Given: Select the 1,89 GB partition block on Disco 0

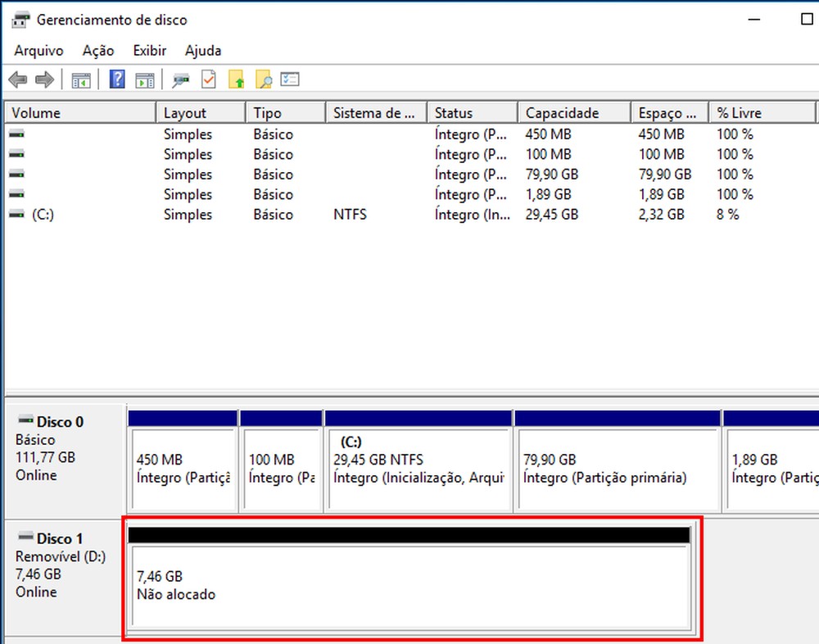Looking at the screenshot, I should coord(771,461).
